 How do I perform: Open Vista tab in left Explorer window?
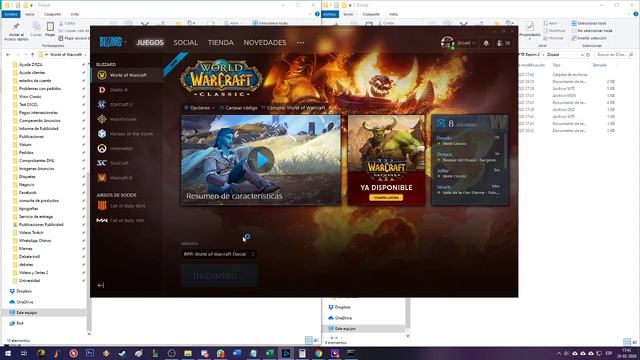pos(75,14)
